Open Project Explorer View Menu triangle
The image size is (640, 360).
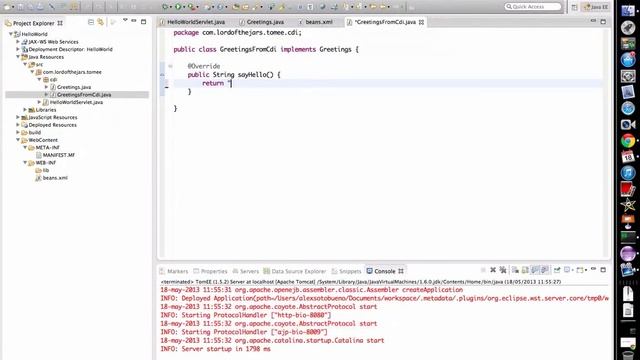coord(125,20)
